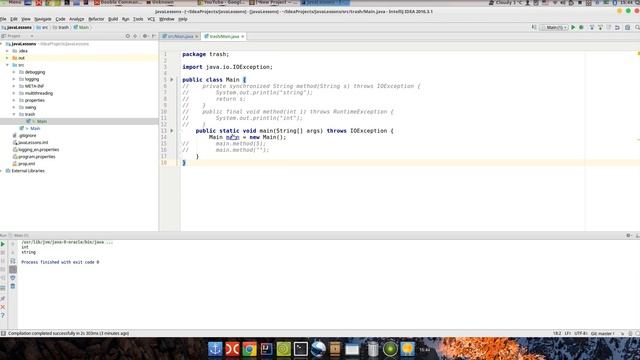
Task: Expand the multithreading package
Action: (14, 93)
